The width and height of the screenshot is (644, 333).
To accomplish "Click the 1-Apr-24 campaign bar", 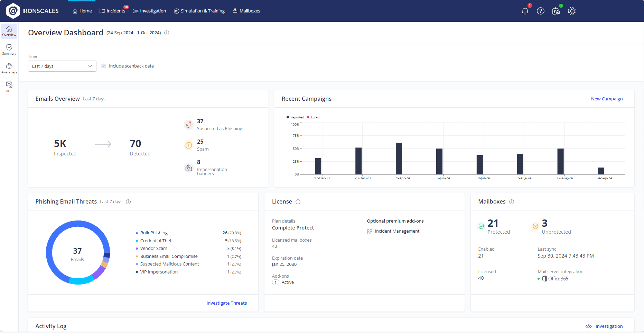I will tap(399, 159).
